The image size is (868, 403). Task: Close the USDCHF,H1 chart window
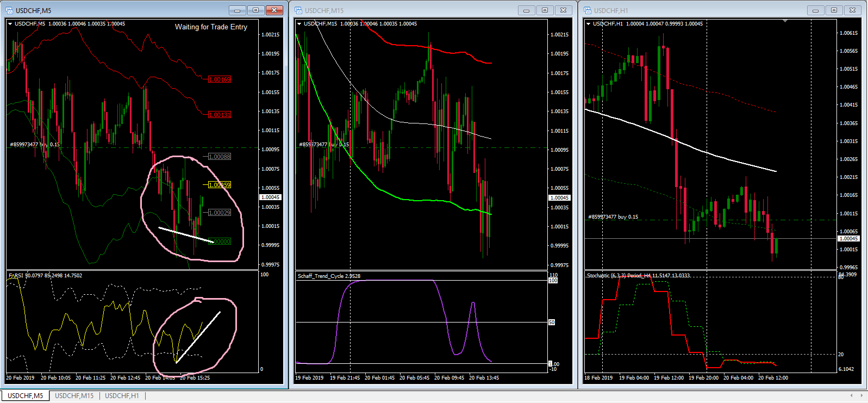tap(853, 10)
